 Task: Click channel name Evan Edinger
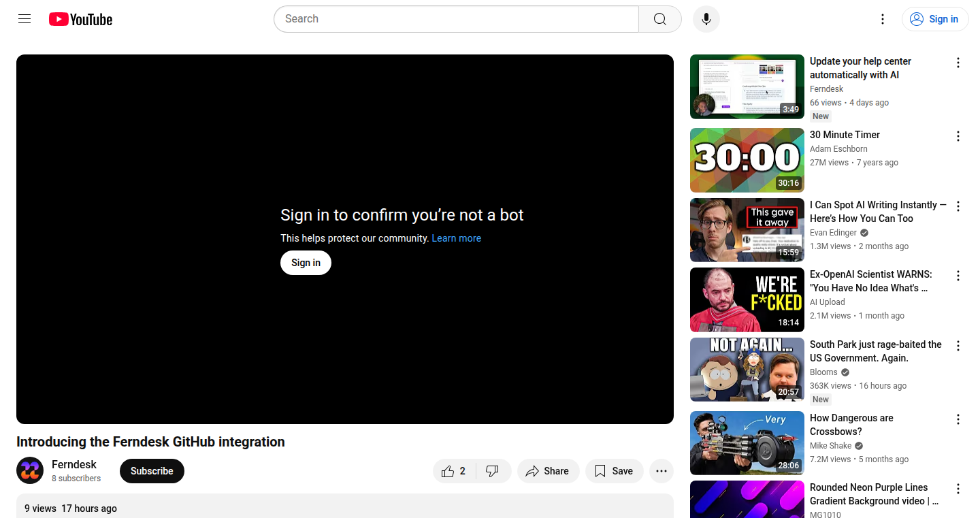click(834, 233)
